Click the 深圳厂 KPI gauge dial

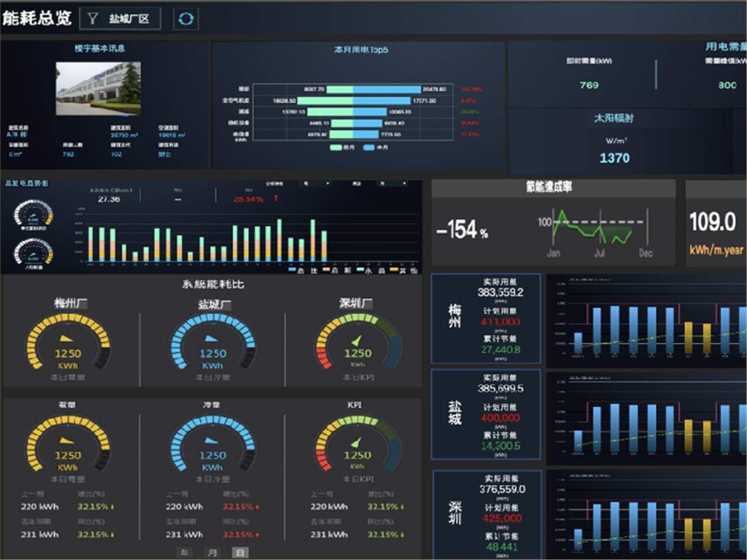tap(357, 342)
